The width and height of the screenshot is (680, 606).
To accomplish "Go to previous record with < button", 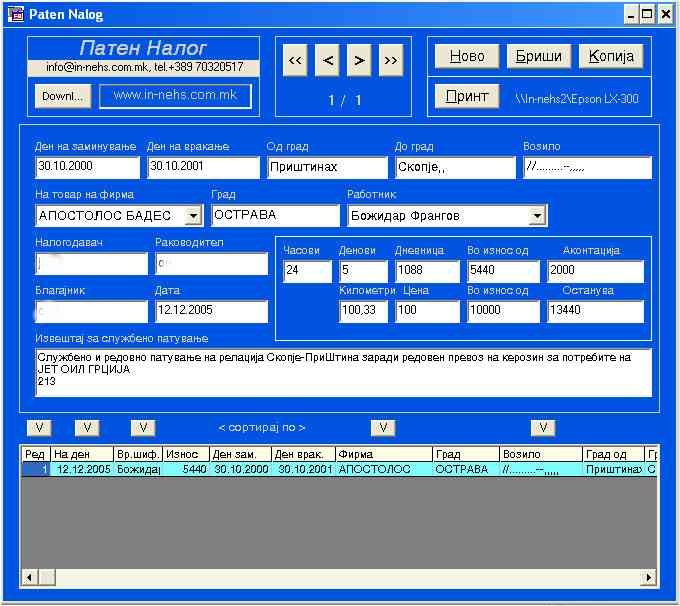I will 327,60.
